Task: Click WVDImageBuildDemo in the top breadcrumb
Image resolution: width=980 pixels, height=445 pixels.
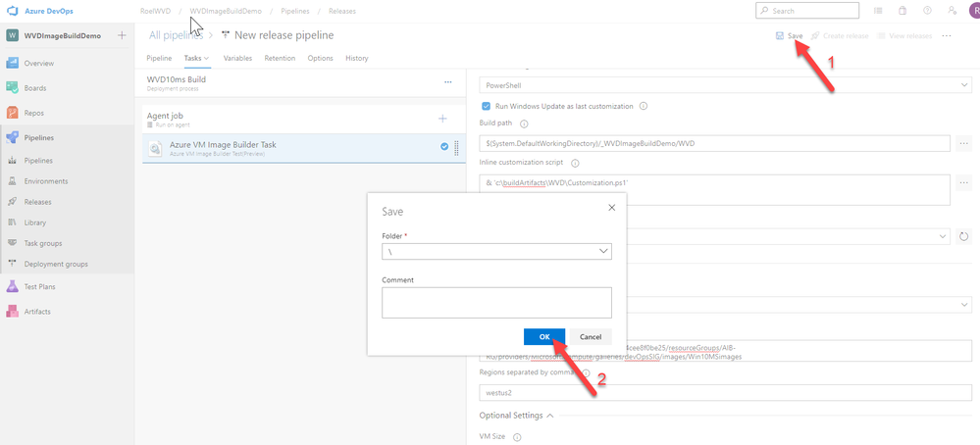Action: [x=226, y=11]
